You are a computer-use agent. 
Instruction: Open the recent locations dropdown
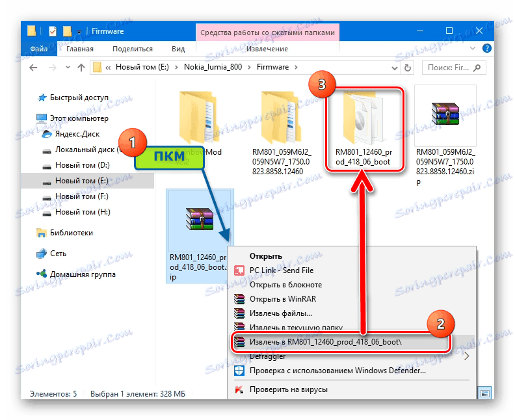(68, 68)
